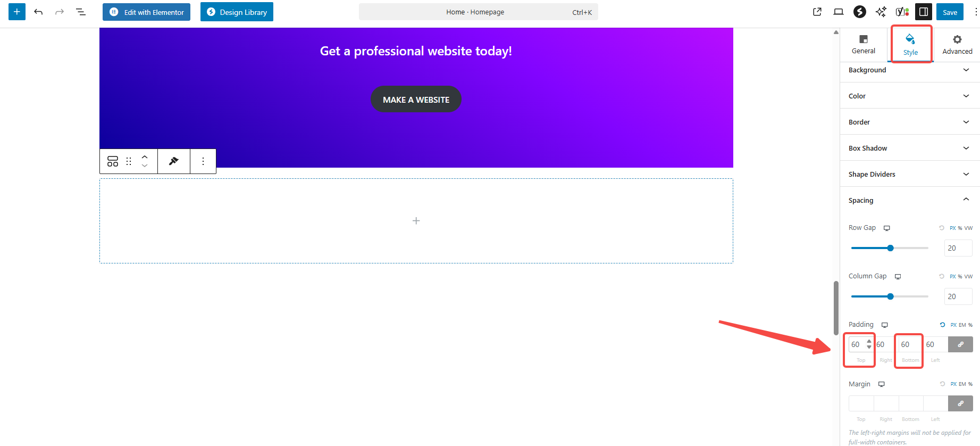Reset the Padding values

tap(942, 325)
